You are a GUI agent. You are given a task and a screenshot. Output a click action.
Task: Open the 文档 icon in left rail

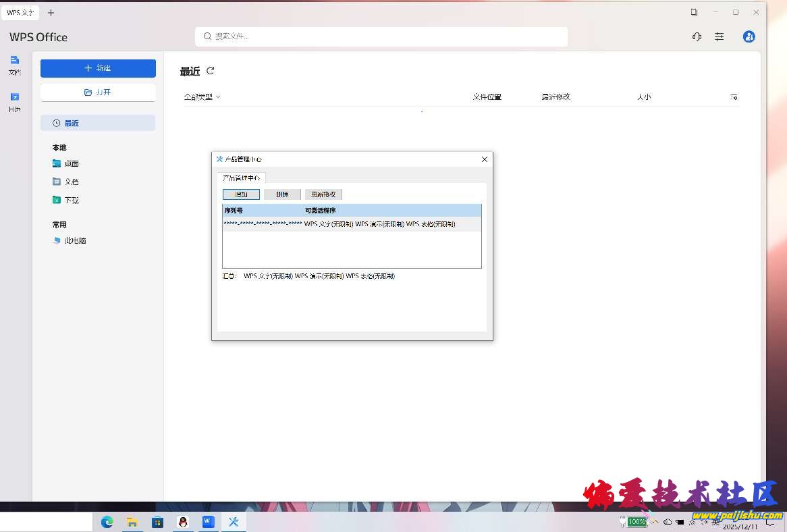point(15,65)
